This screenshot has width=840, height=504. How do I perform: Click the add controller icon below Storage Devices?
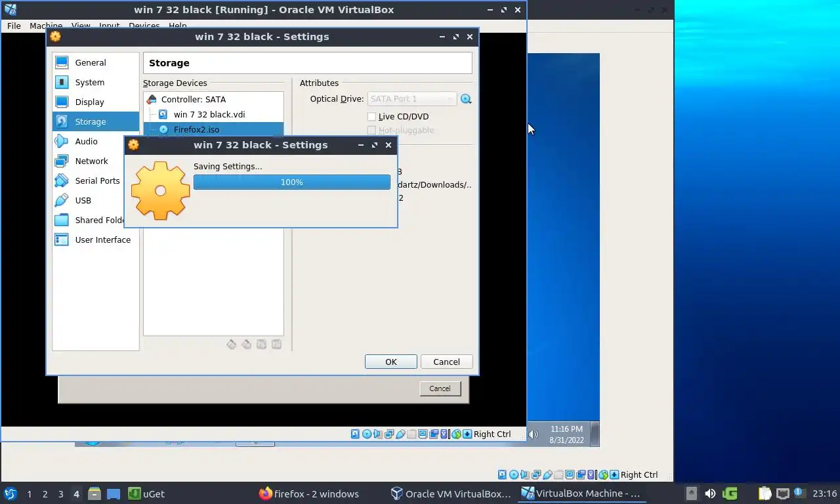click(232, 345)
